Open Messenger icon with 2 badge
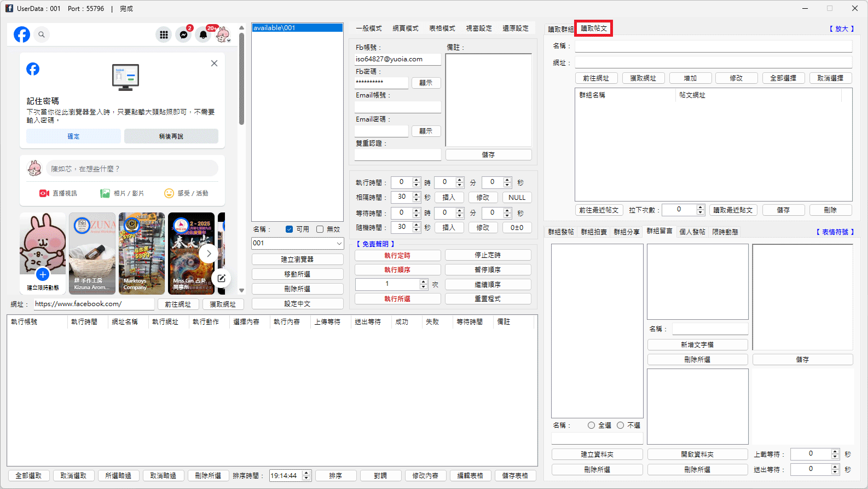Viewport: 868px width, 489px height. click(x=184, y=34)
